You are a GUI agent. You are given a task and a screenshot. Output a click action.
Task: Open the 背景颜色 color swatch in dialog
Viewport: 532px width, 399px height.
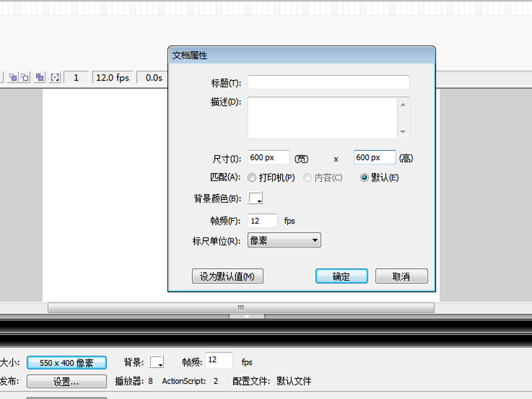pyautogui.click(x=255, y=198)
